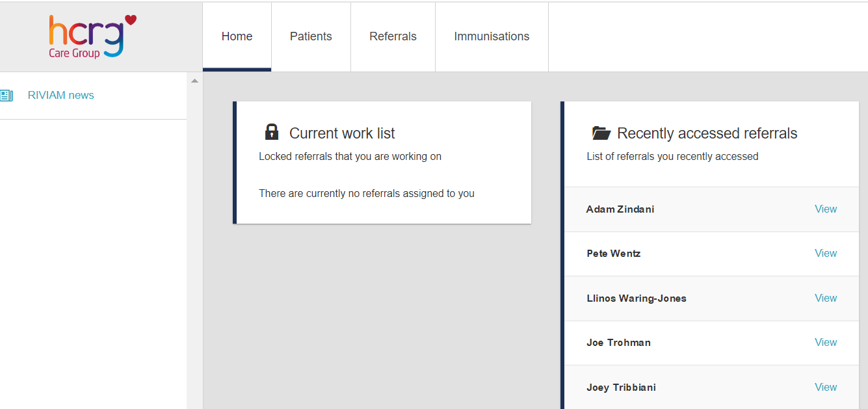Screen dimensions: 868x409
Task: Click the HCRG Care Group logo
Action: [92, 36]
